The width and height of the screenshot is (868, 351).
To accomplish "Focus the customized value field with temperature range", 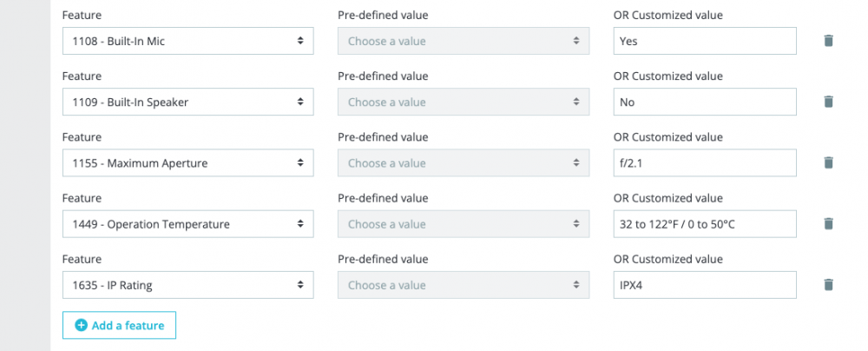I will [704, 223].
